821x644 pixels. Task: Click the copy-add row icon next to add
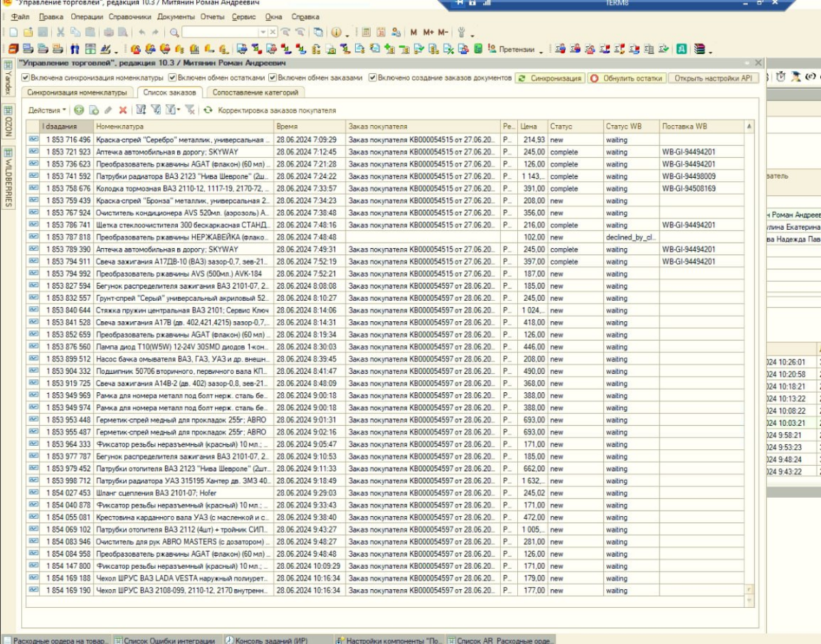point(92,109)
